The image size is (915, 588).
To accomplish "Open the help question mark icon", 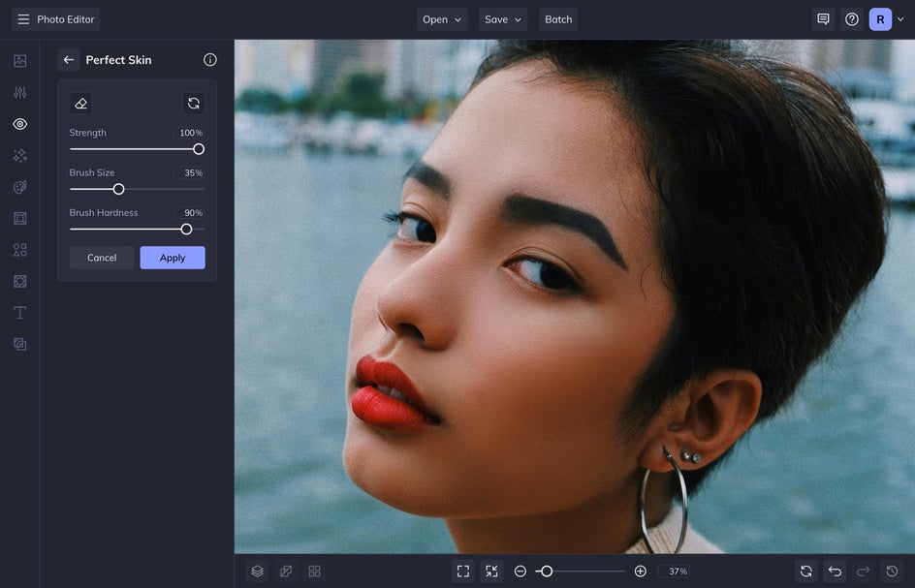I will point(852,19).
